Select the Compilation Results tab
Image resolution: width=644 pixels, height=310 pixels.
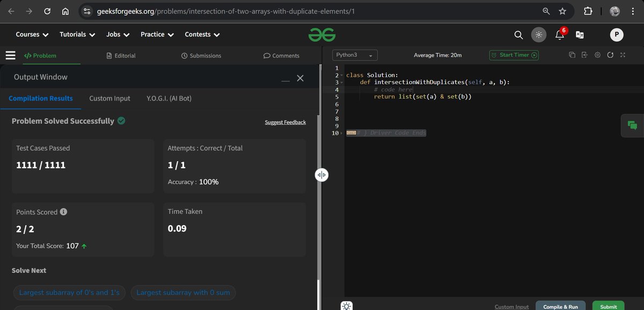pyautogui.click(x=41, y=98)
